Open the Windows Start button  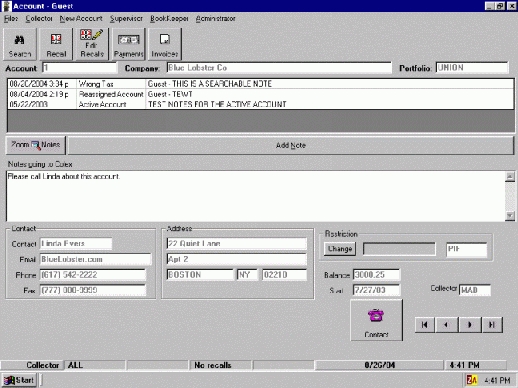19,380
